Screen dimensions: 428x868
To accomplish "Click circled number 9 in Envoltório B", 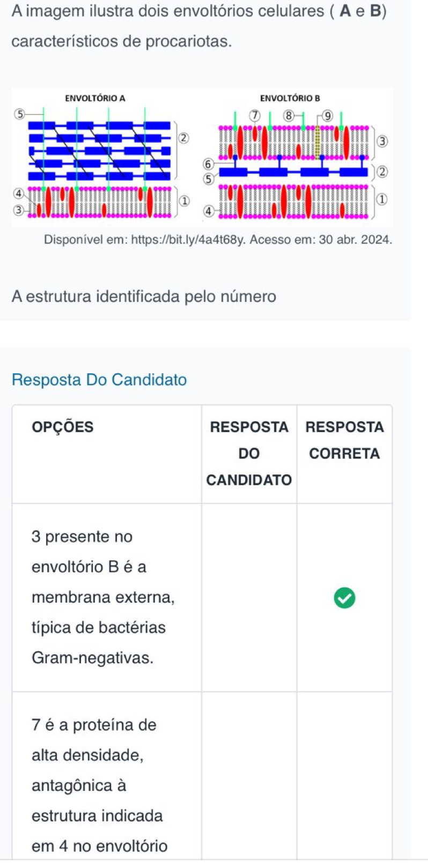I will [328, 116].
